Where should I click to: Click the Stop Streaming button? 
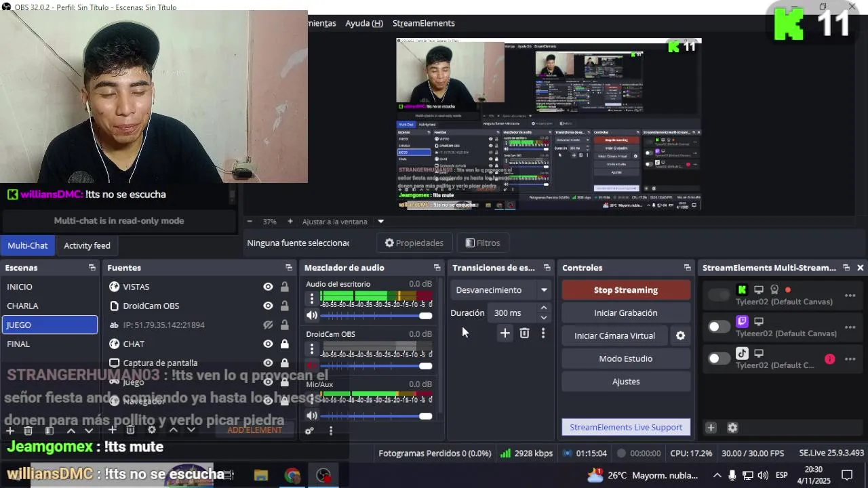pos(626,290)
